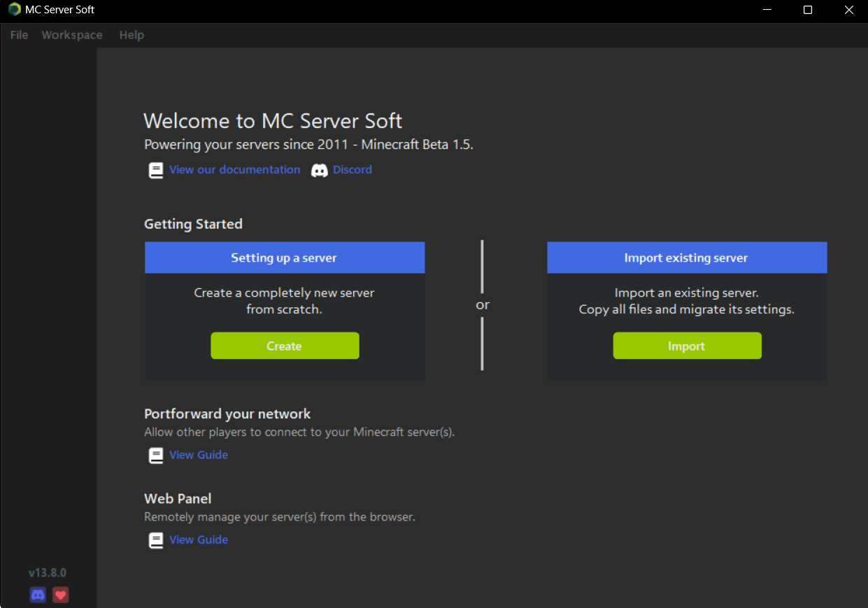
Task: Click the Getting Started heading
Action: pyautogui.click(x=193, y=224)
